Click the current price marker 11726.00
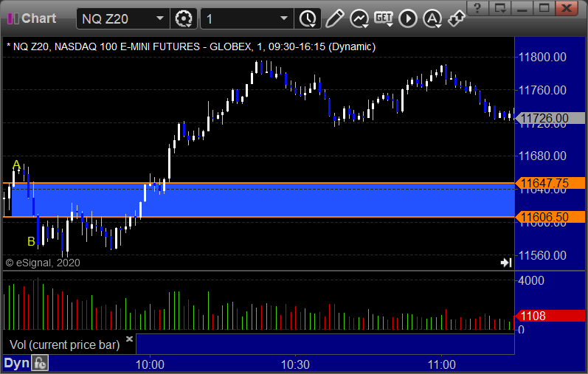The image size is (588, 374). pos(550,118)
